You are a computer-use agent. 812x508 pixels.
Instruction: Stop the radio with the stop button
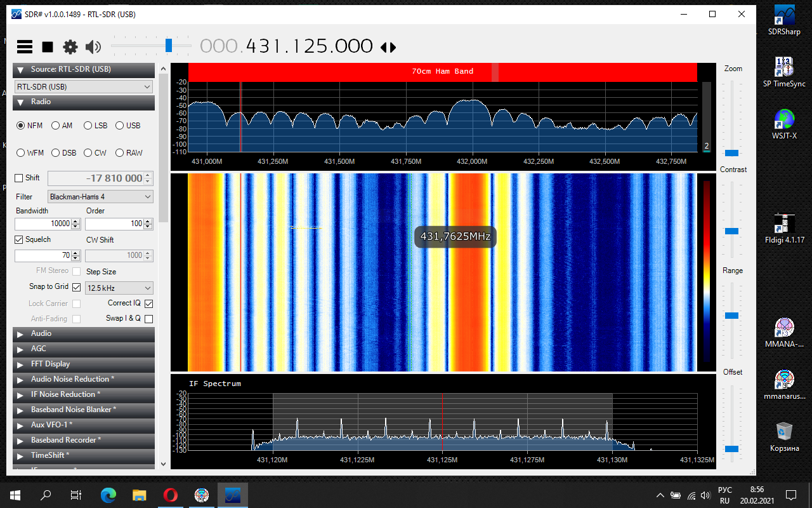click(48, 46)
